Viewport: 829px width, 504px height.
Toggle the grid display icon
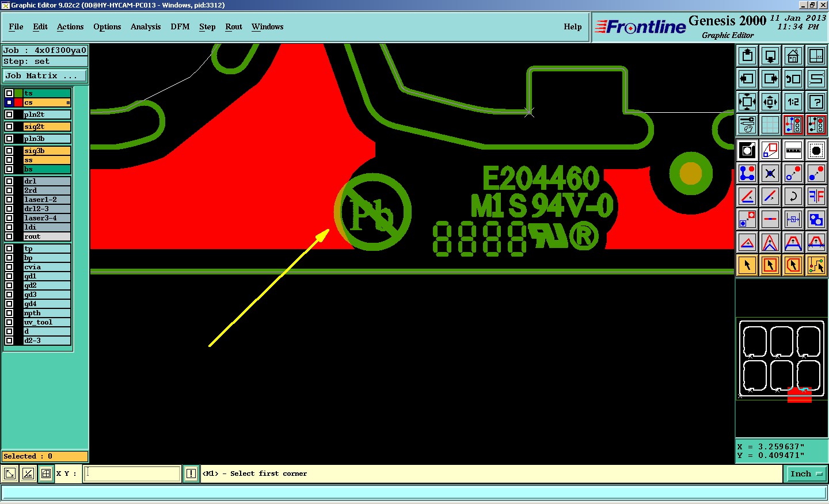(770, 124)
